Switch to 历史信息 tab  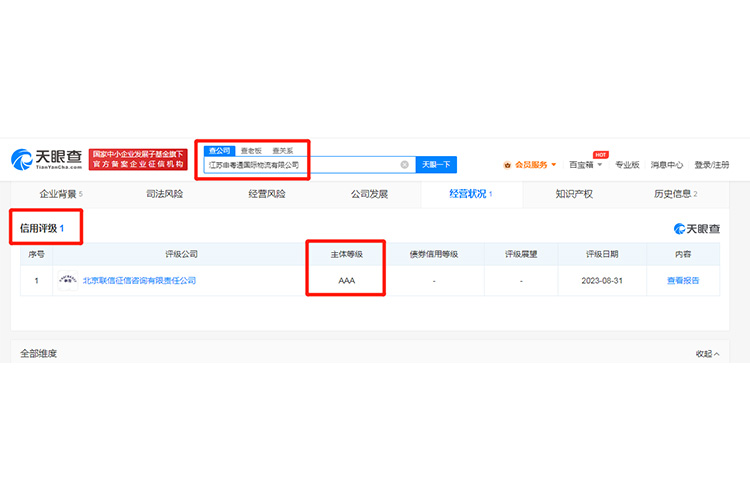(675, 194)
